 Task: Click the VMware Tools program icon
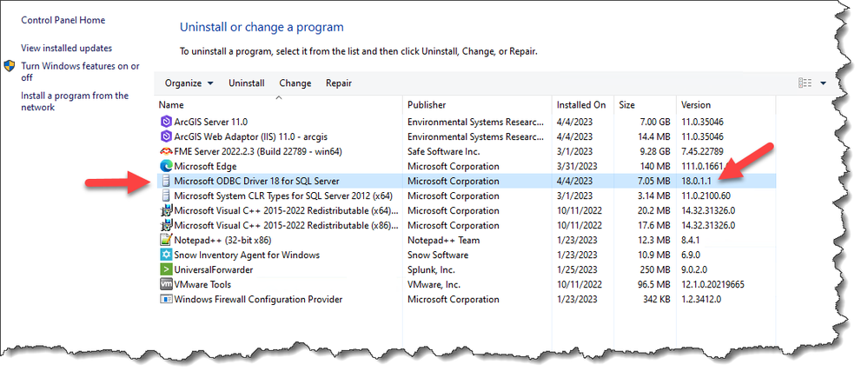167,284
